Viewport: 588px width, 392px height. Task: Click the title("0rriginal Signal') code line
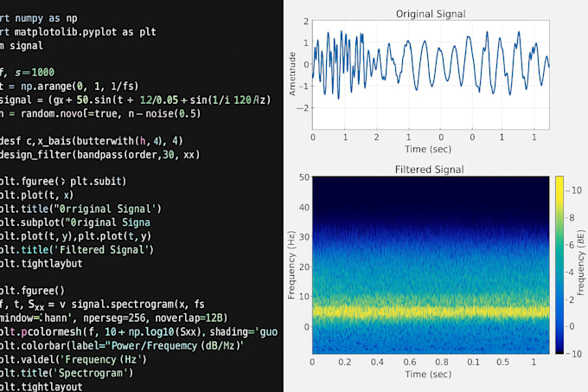(80, 209)
